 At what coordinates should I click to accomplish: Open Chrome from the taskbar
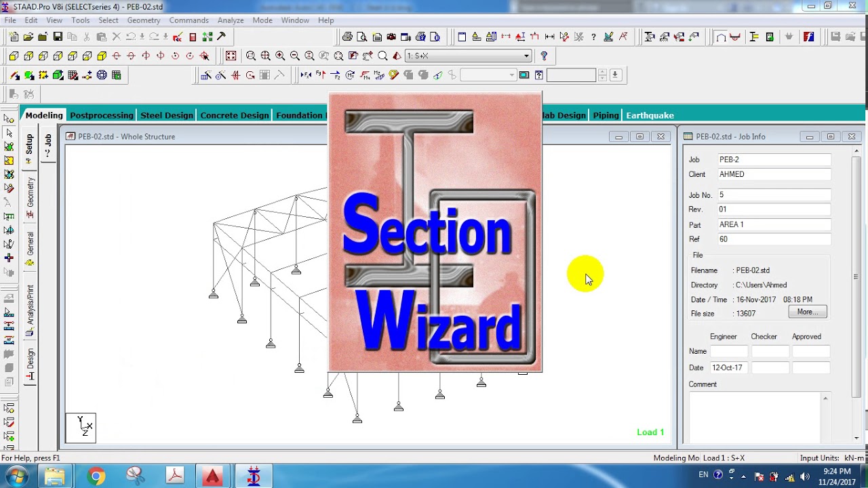pyautogui.click(x=96, y=476)
